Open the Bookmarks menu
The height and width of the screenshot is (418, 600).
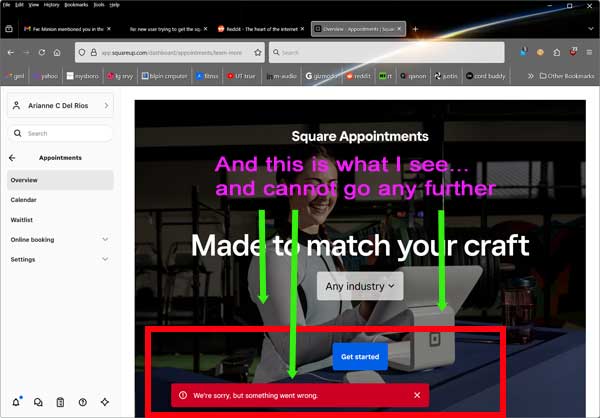76,5
